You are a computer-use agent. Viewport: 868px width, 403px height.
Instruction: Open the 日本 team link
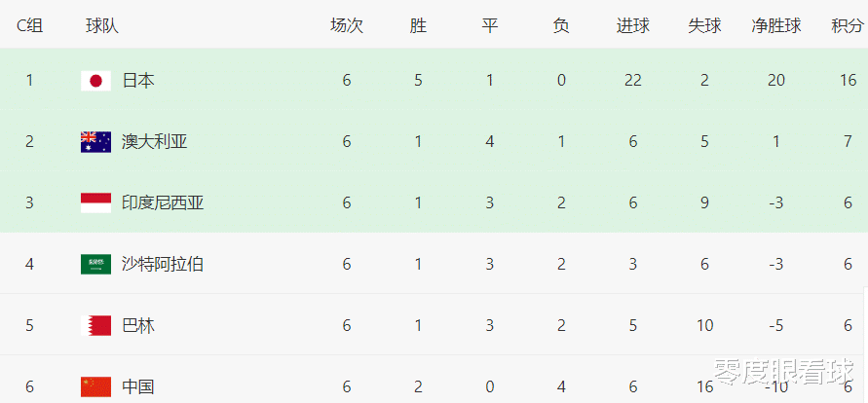coord(137,81)
